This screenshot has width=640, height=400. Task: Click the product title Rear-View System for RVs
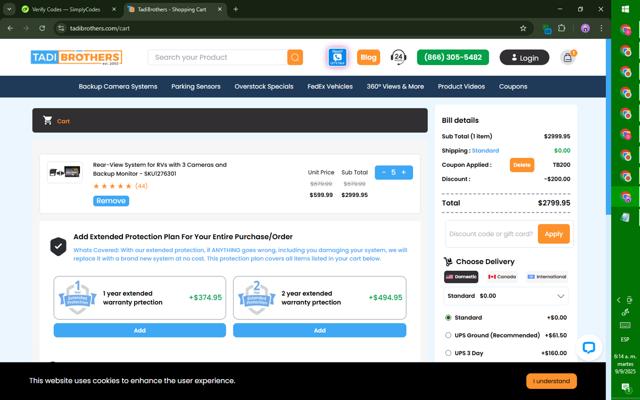(160, 169)
